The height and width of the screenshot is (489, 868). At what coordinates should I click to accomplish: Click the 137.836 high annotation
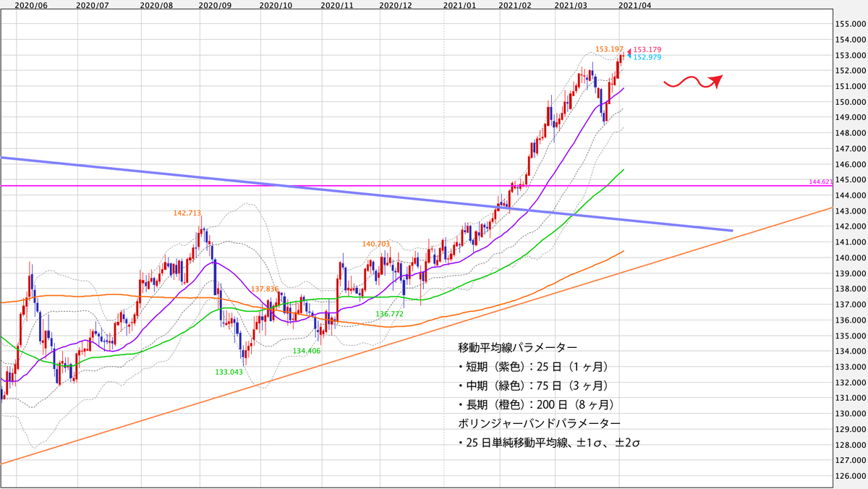[x=265, y=289]
